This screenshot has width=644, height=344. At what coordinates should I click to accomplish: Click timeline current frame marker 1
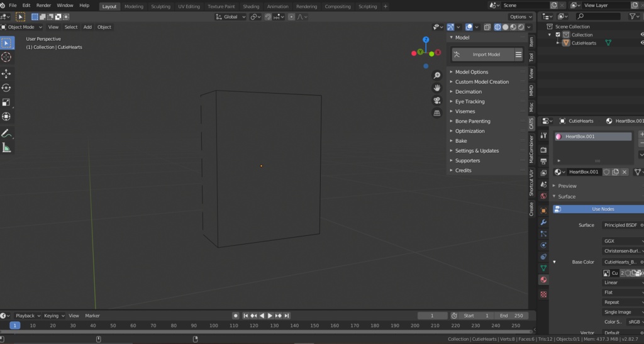(15, 326)
